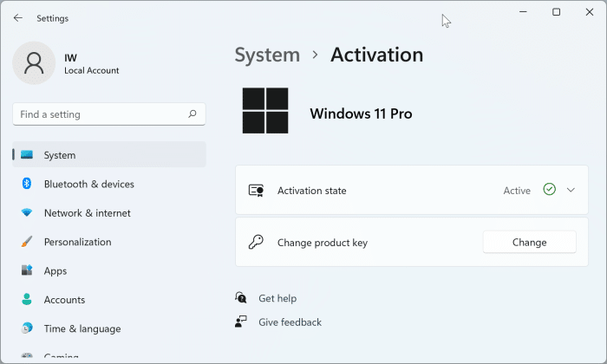
Task: Click the Give feedback person icon
Action: point(241,322)
